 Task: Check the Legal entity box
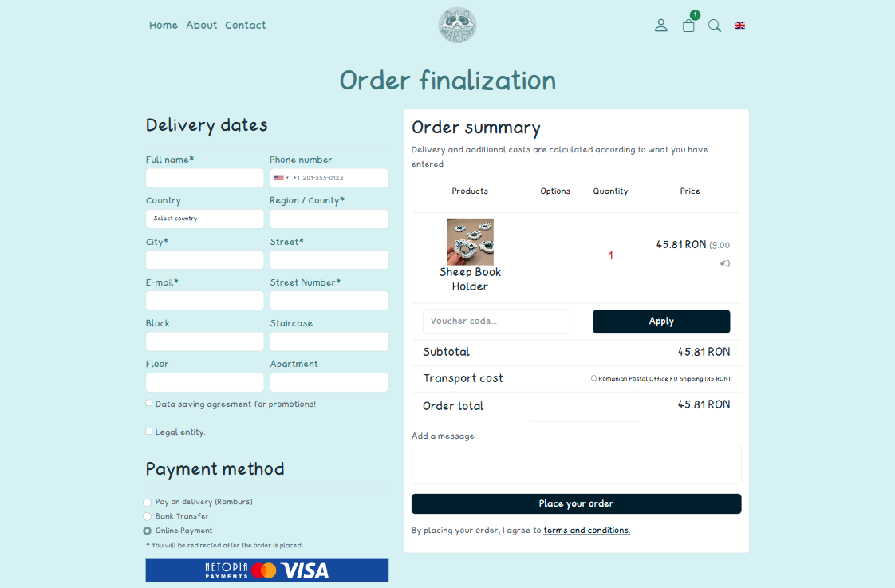point(149,432)
